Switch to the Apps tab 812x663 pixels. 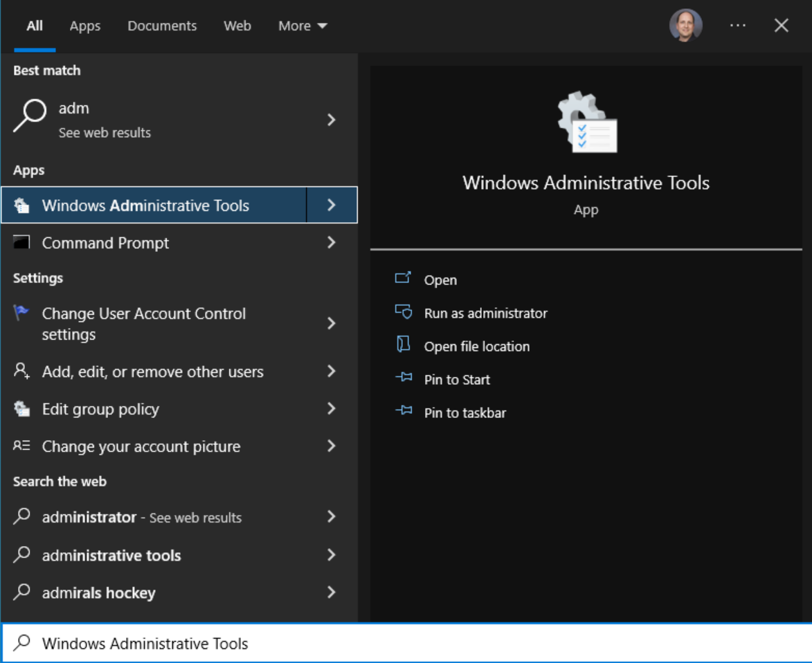click(x=84, y=26)
